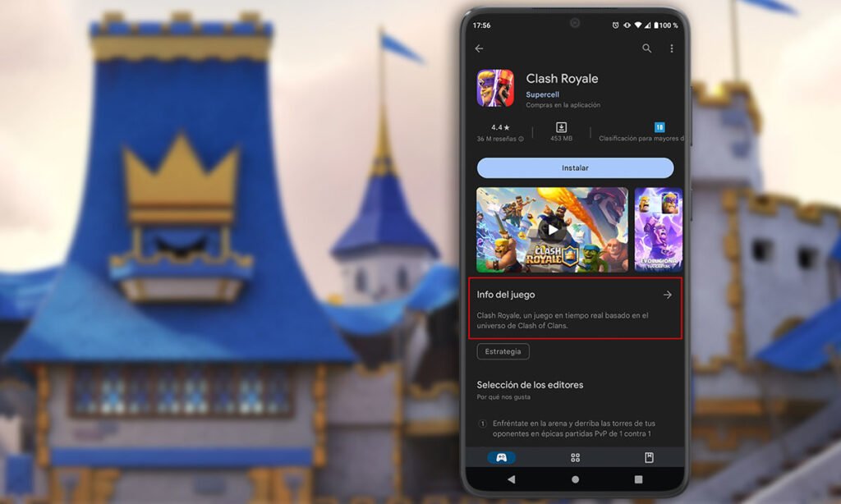View the 4.4 star rating
This screenshot has width=841, height=504.
(500, 127)
